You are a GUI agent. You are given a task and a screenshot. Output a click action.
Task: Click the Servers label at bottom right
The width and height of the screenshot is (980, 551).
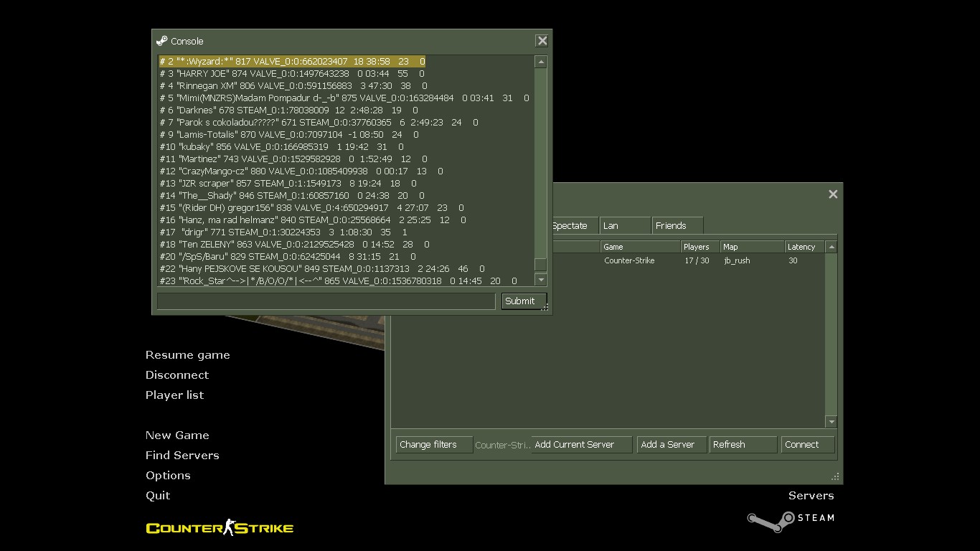click(x=811, y=496)
